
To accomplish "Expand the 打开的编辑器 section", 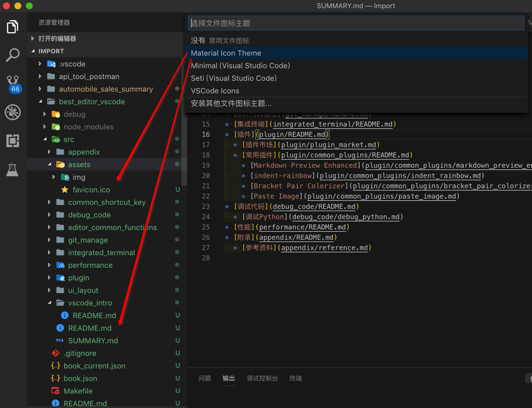I will [33, 38].
